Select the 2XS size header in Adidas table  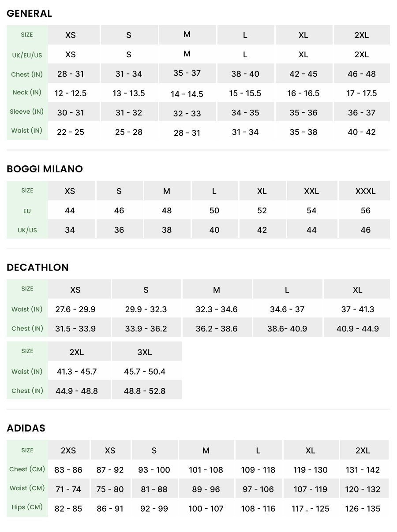coord(68,450)
